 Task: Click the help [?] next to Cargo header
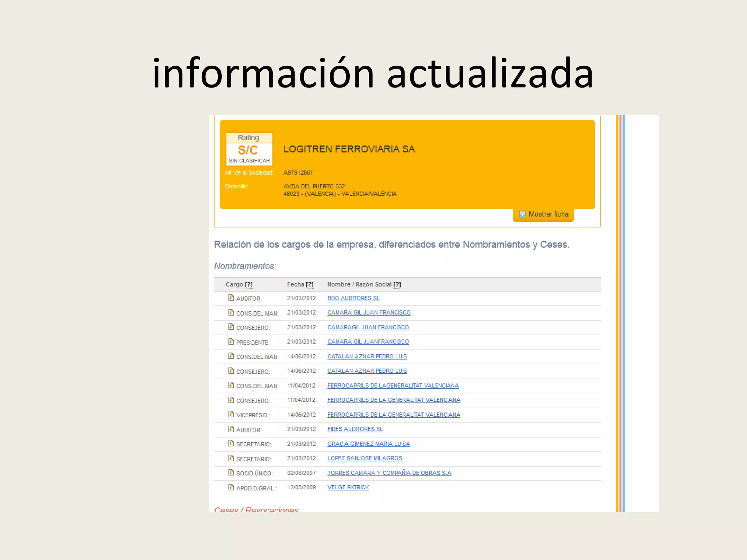(249, 285)
